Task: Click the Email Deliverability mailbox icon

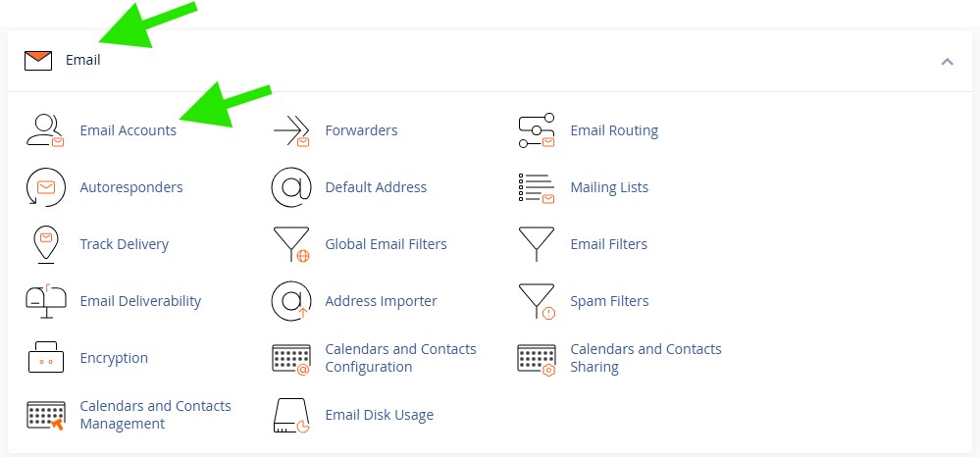Action: [45, 301]
